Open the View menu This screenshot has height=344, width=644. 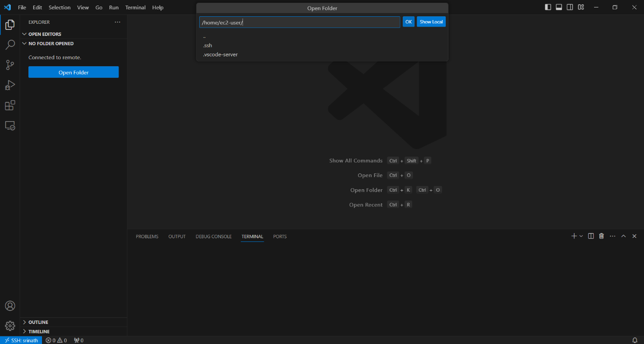pyautogui.click(x=83, y=7)
